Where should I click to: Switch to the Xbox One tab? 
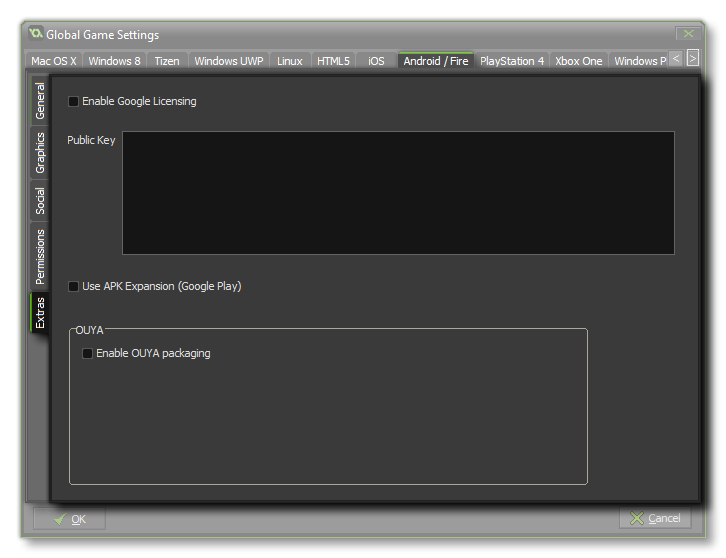click(x=579, y=61)
